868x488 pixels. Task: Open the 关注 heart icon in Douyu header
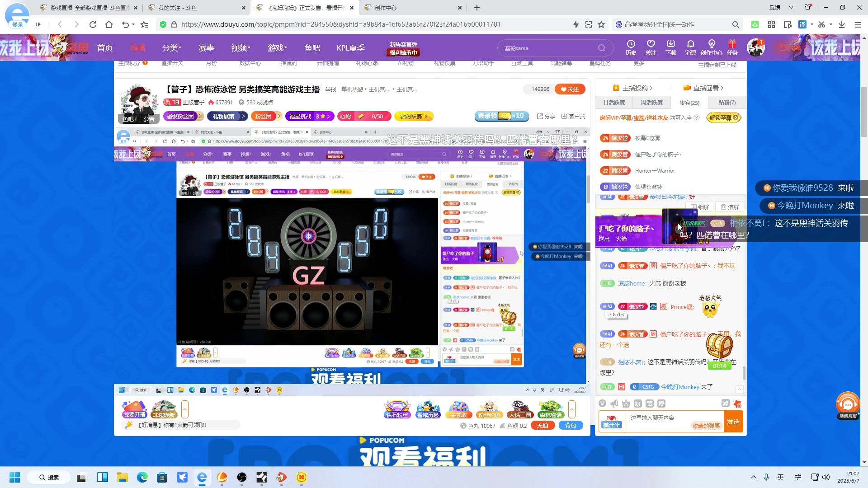651,47
